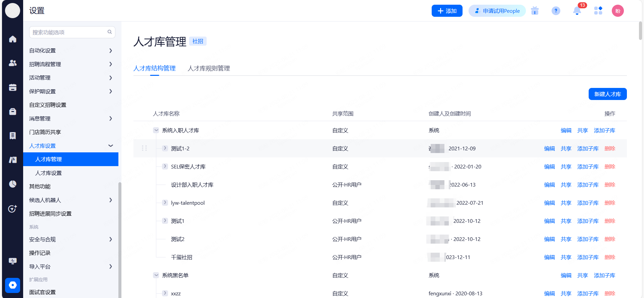Click the home icon in left sidebar
Screen dimensions: 644x298
click(x=13, y=39)
